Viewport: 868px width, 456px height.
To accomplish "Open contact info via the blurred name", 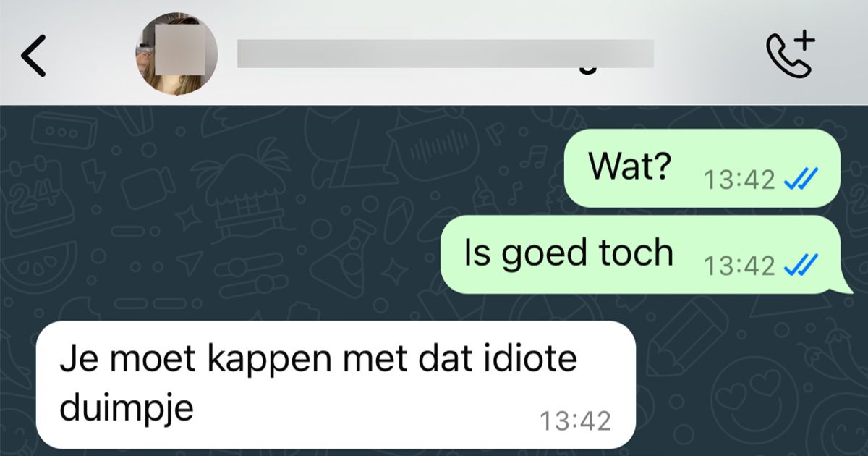I will pyautogui.click(x=445, y=54).
